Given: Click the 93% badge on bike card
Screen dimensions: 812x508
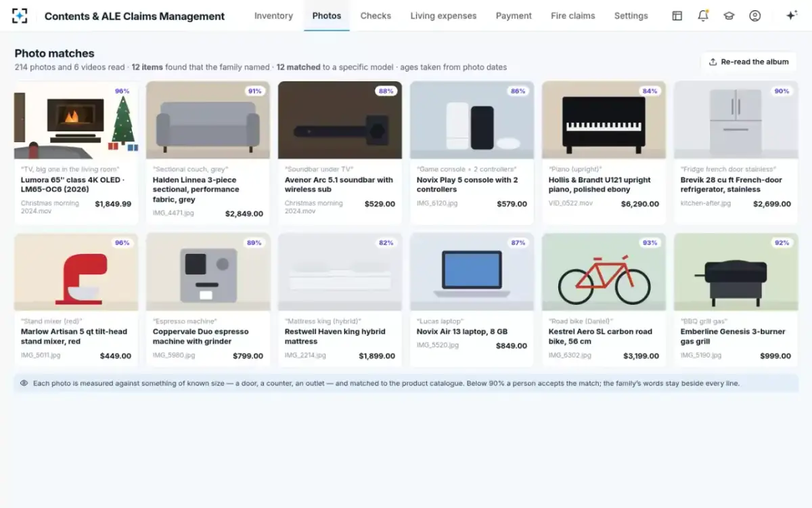Looking at the screenshot, I should tap(650, 243).
